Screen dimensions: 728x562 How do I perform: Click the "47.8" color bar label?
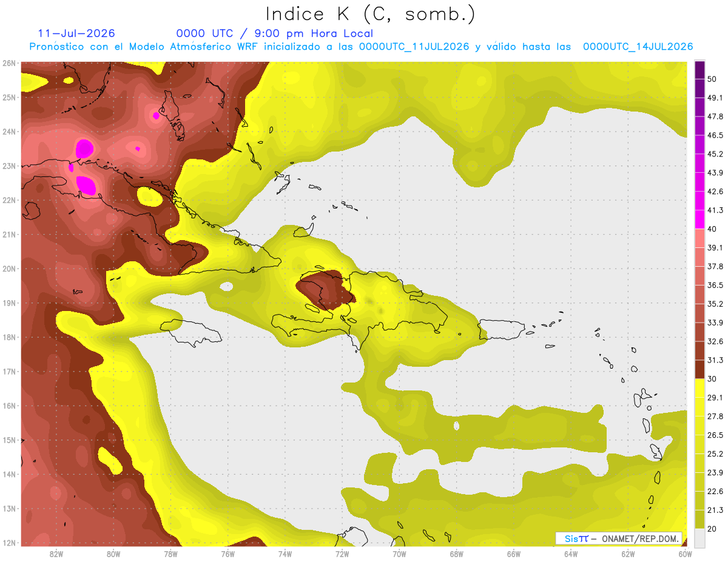tap(716, 116)
